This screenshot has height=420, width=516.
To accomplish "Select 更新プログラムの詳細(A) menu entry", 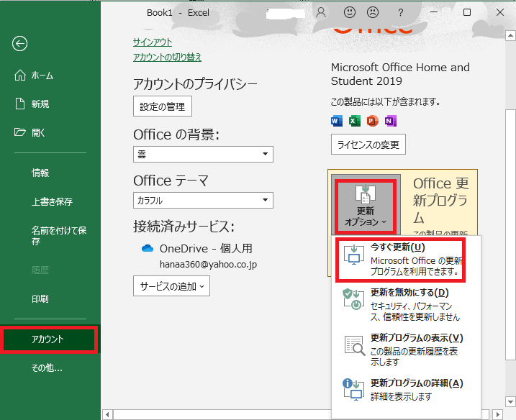I will pyautogui.click(x=406, y=389).
